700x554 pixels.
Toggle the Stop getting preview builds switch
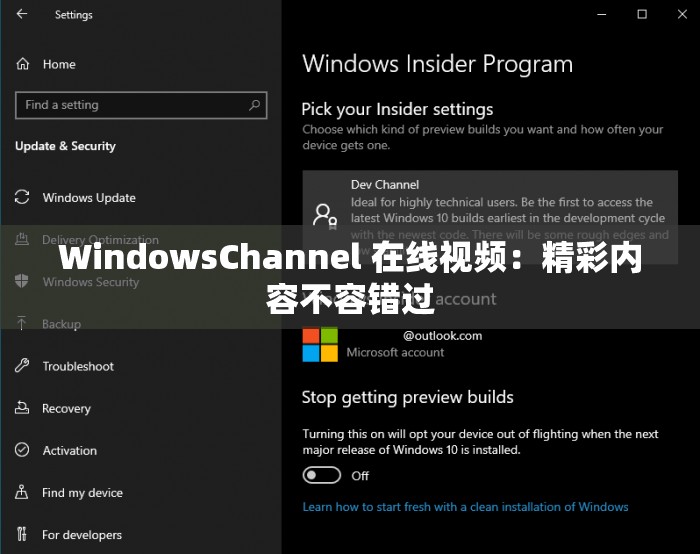pyautogui.click(x=321, y=475)
